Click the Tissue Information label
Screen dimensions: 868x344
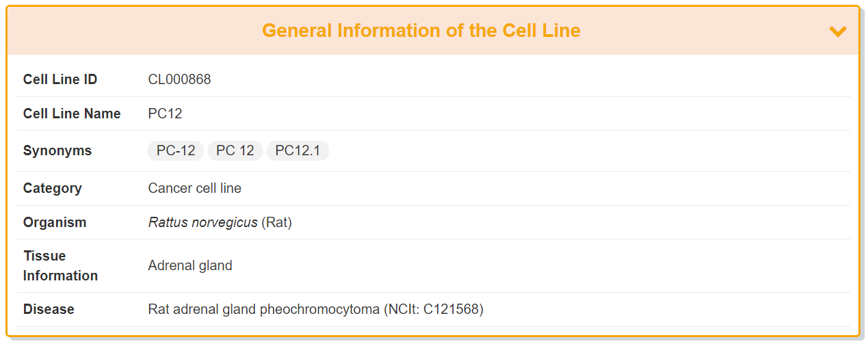click(60, 265)
